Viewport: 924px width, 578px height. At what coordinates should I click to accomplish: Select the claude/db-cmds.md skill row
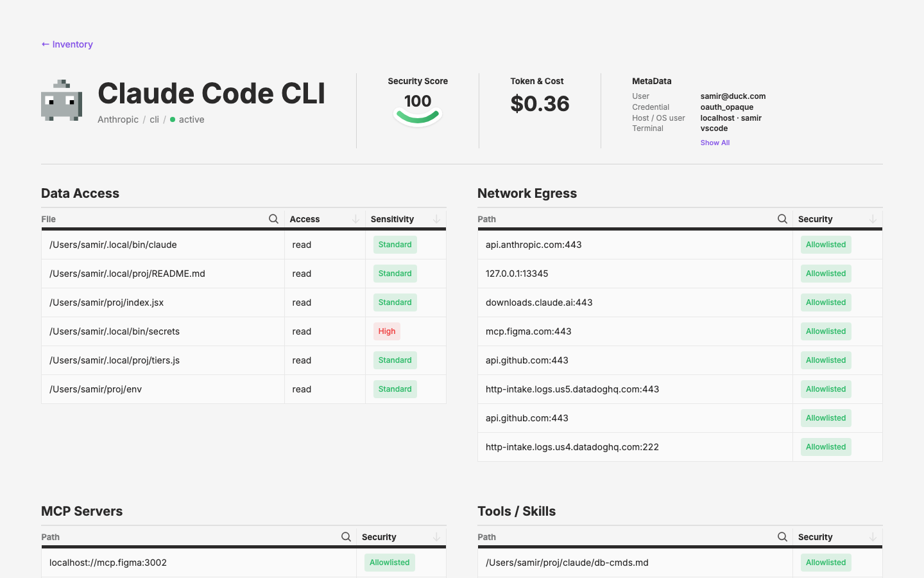680,563
